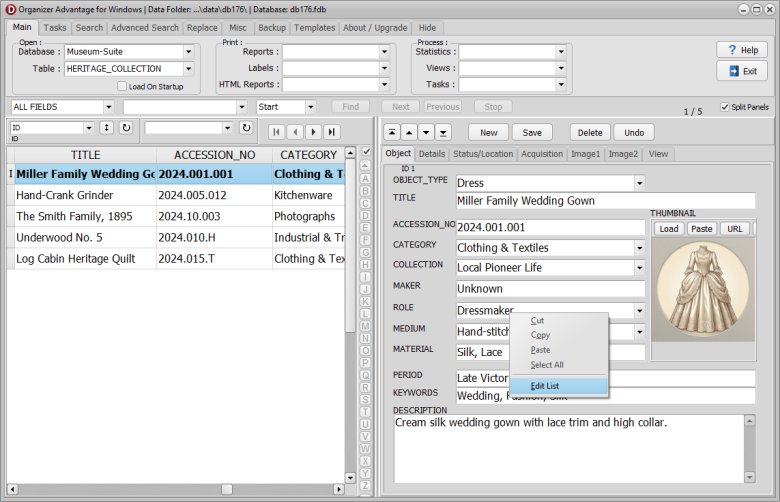This screenshot has width=780, height=502.
Task: Toggle sort order button beside ID field
Action: pos(106,128)
